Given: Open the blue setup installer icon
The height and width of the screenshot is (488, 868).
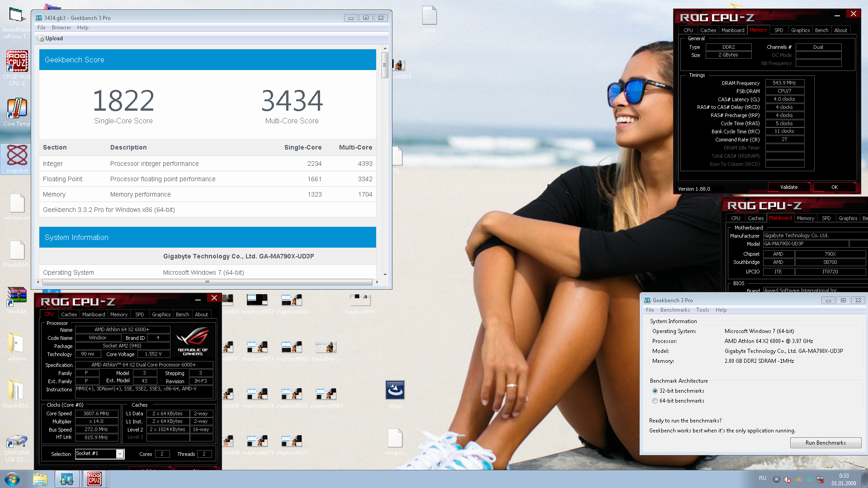Looking at the screenshot, I should pyautogui.click(x=395, y=393).
